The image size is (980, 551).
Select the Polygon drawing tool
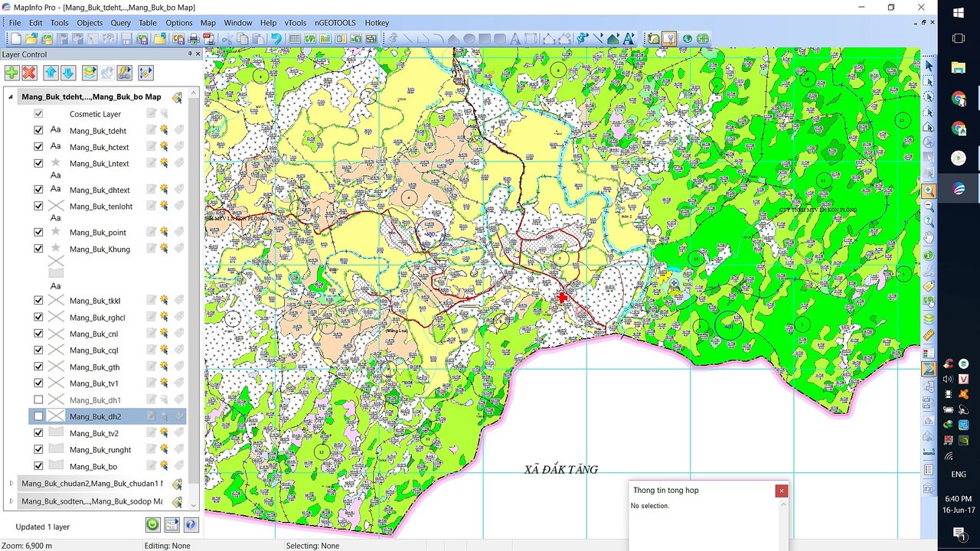click(453, 38)
